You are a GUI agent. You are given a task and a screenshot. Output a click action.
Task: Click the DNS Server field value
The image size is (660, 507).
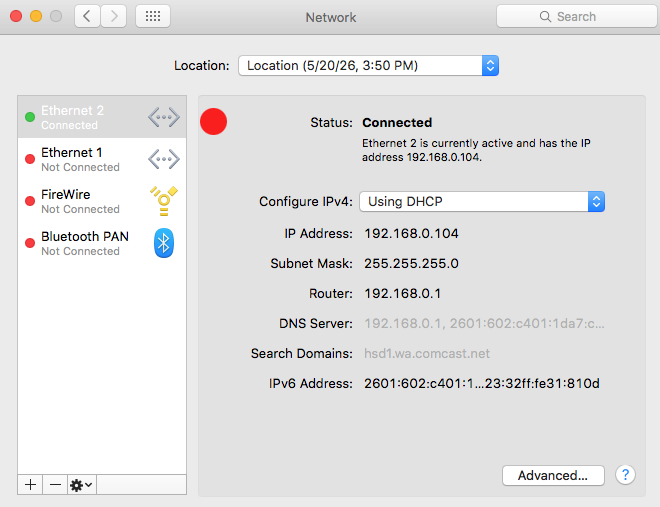tap(484, 323)
